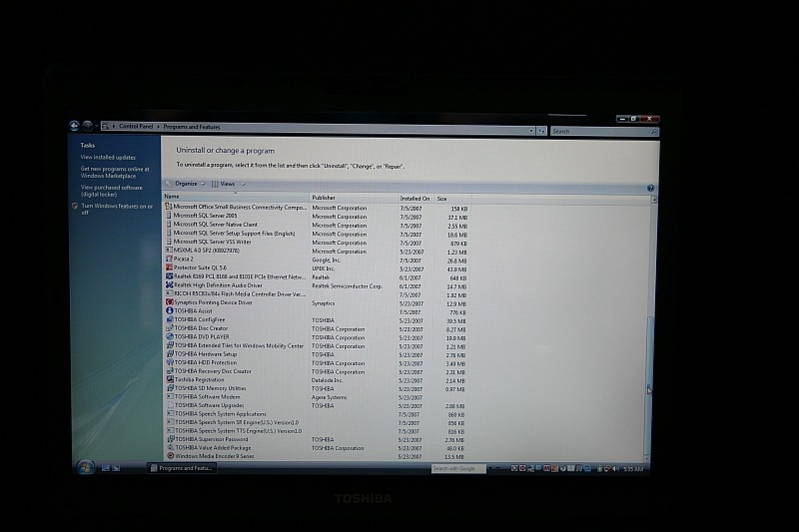Click the taskbar clock
799x532 pixels.
coord(633,469)
